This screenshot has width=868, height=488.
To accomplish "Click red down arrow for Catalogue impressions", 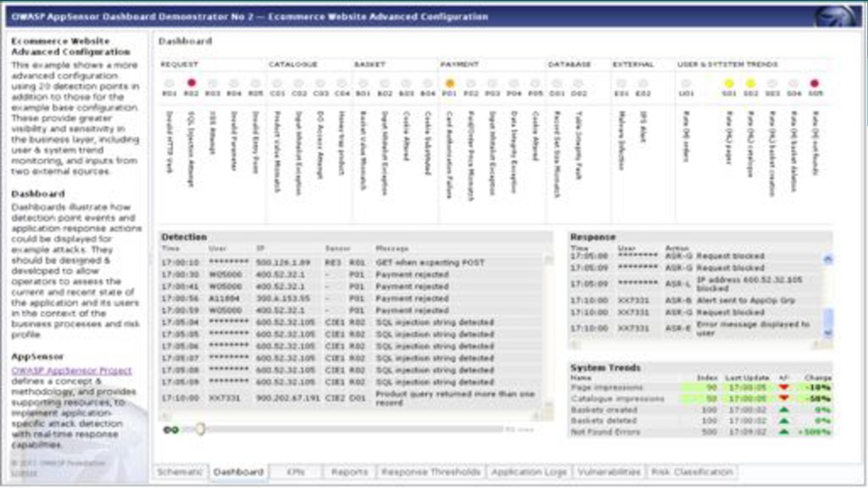I will point(784,398).
